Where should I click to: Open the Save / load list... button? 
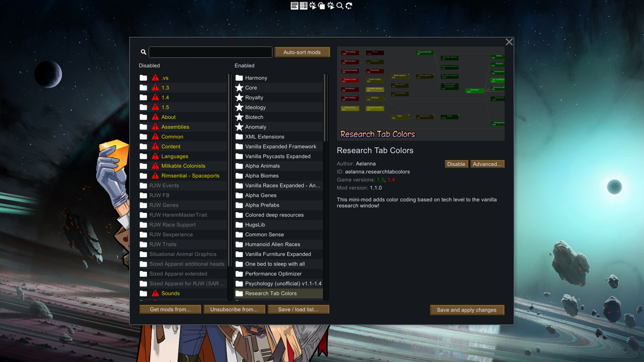(x=298, y=309)
